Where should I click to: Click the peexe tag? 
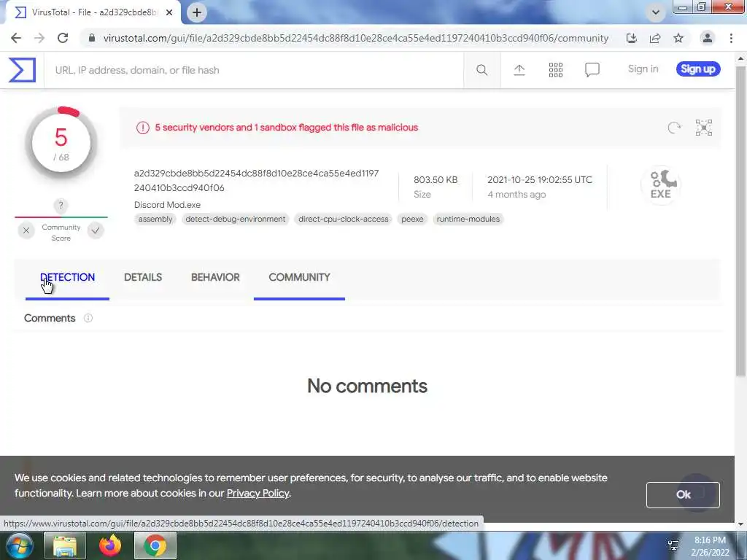pyautogui.click(x=412, y=219)
